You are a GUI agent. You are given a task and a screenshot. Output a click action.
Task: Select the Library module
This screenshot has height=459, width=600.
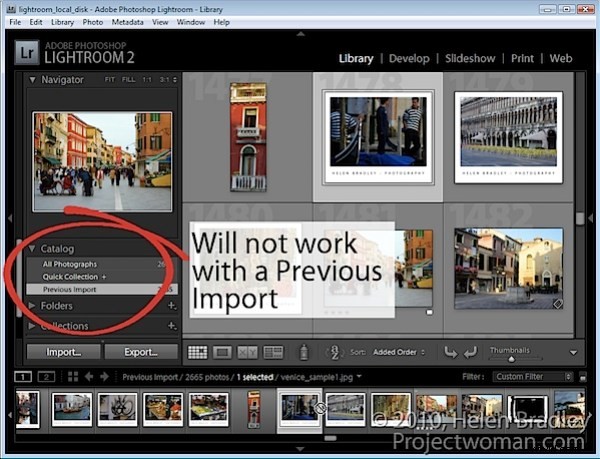[x=356, y=59]
